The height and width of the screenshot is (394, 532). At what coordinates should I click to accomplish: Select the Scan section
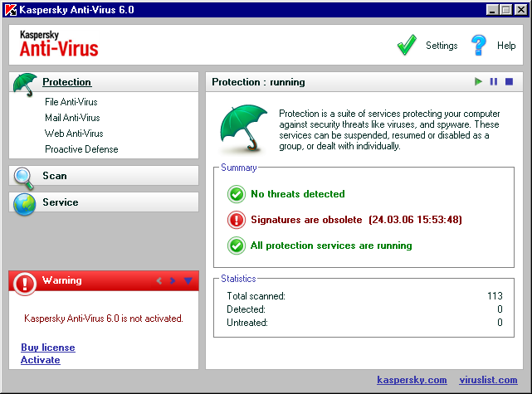[x=104, y=176]
